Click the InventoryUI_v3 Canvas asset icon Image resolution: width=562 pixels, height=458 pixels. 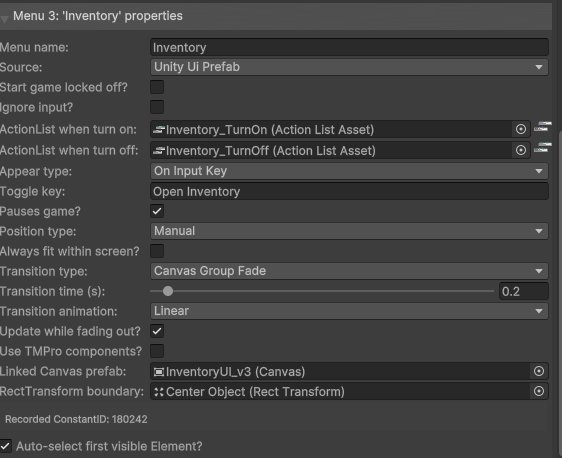click(x=158, y=372)
